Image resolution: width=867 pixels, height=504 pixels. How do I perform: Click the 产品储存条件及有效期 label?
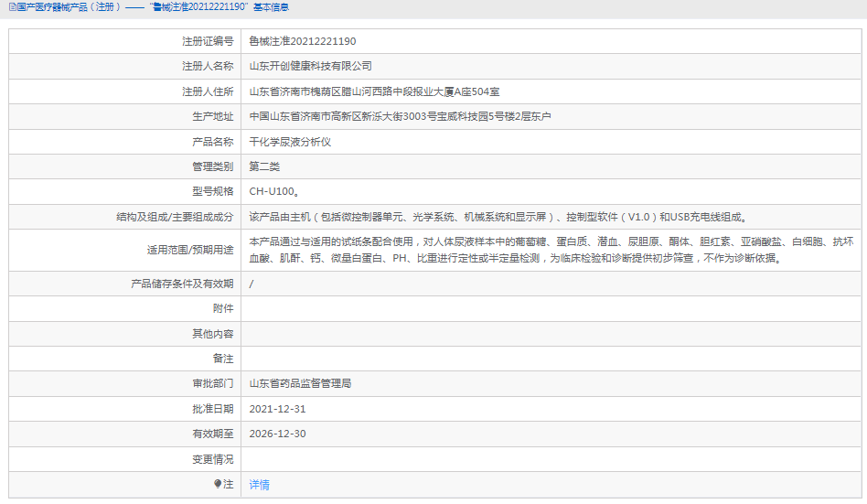[x=183, y=284]
